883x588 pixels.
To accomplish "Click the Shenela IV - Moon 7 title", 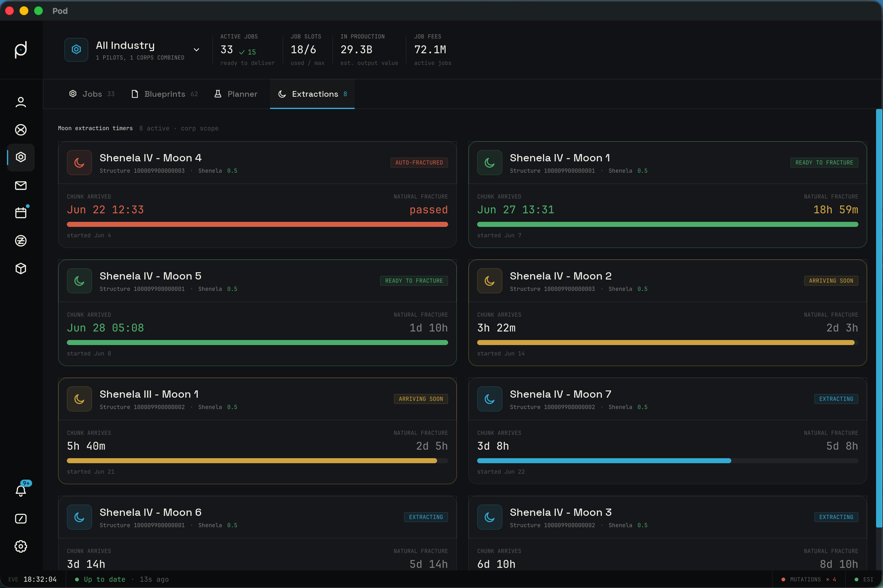I will (561, 394).
